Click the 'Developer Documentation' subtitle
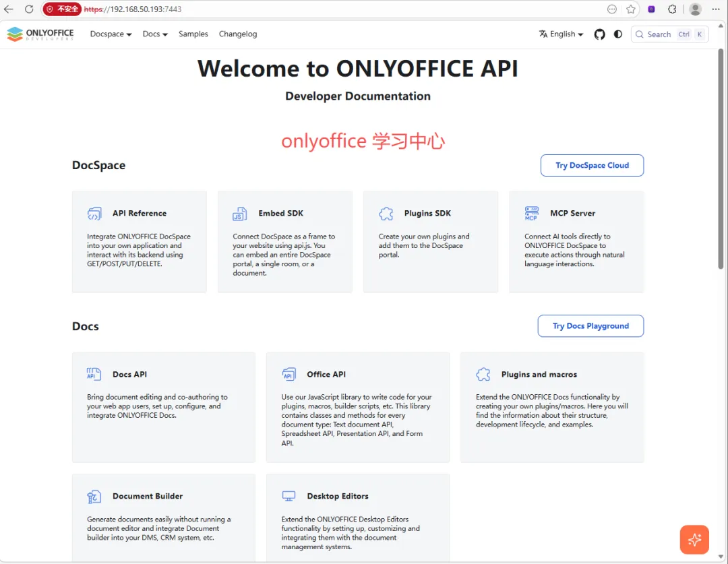 [357, 96]
